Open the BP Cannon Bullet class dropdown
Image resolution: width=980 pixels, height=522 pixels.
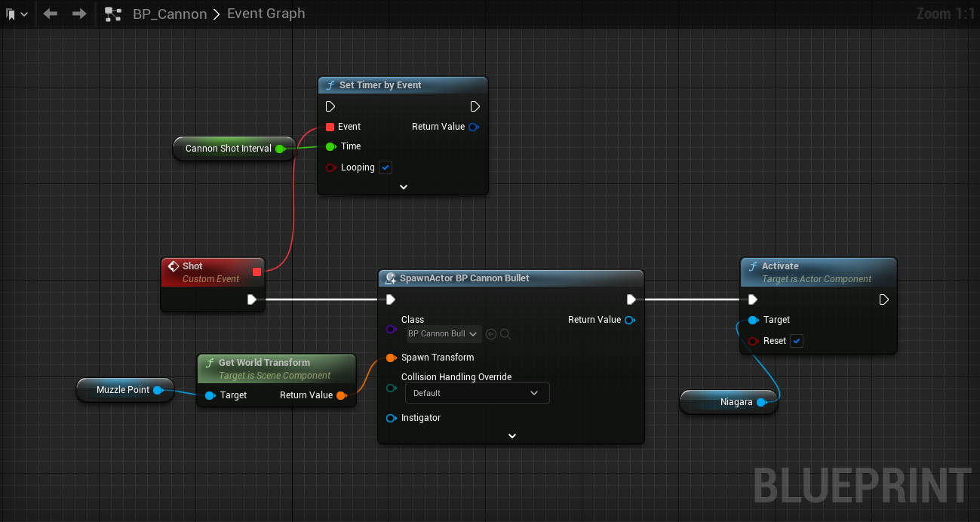(443, 333)
